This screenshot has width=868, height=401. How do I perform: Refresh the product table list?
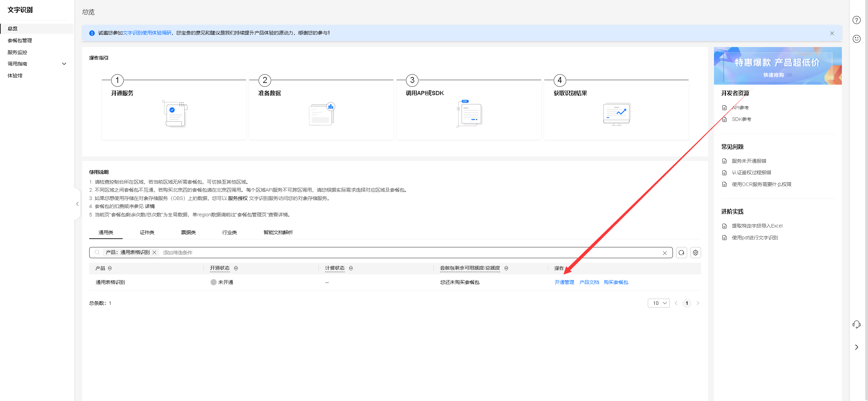681,253
